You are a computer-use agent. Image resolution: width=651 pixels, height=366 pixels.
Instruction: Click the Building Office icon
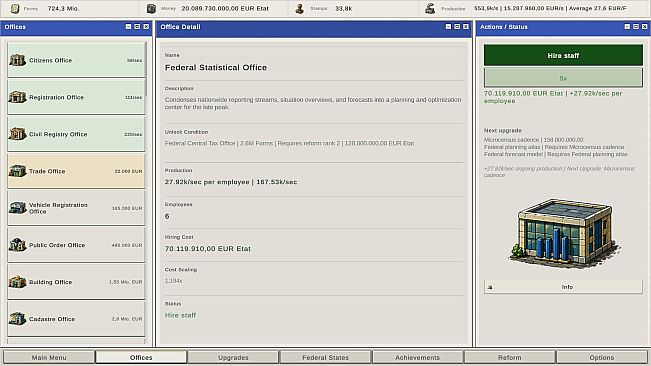[17, 282]
